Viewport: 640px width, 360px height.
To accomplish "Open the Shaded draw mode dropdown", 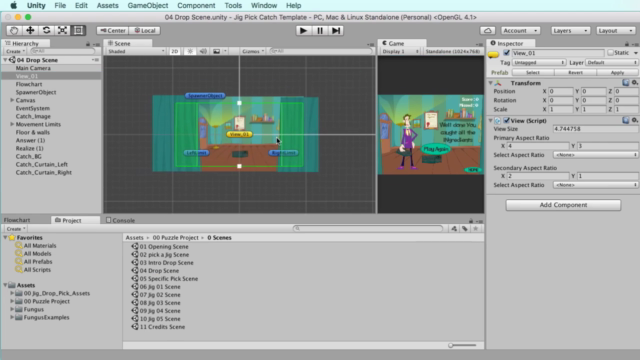I will click(136, 51).
